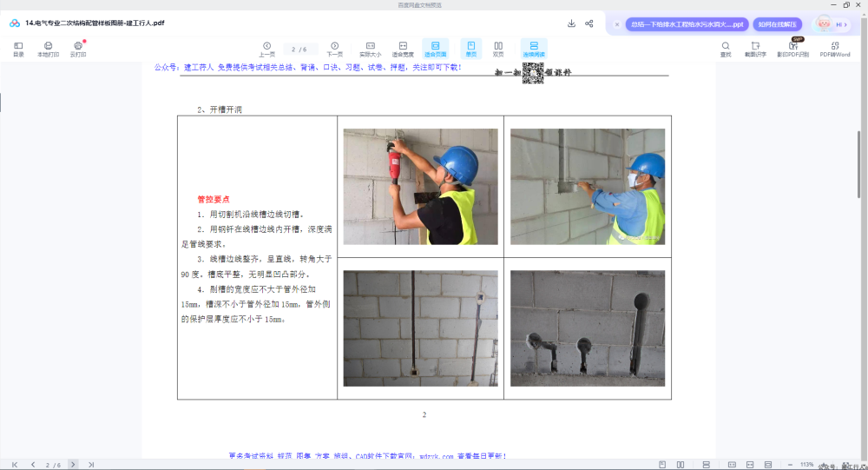Click the 113% zoom level value

(x=806, y=465)
